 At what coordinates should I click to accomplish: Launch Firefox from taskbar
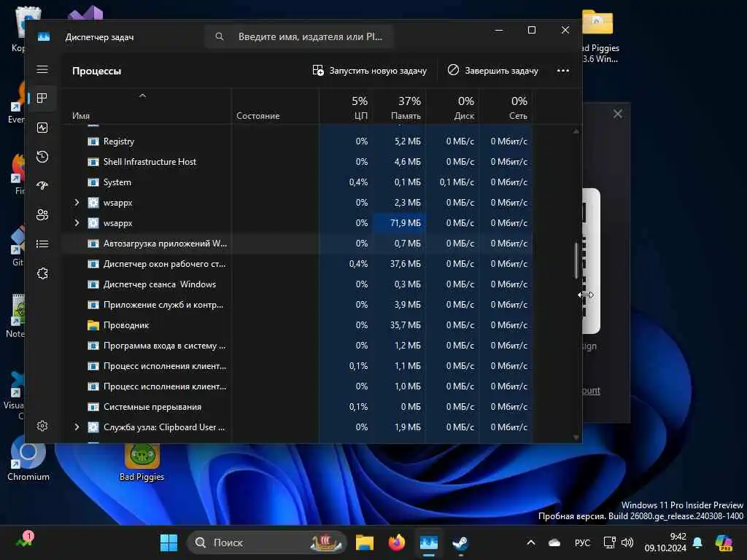[x=396, y=542]
